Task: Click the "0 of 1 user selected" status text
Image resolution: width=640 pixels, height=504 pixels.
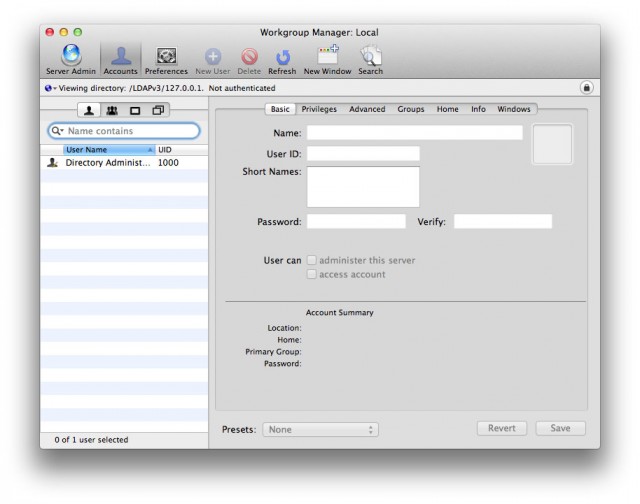Action: (91, 440)
